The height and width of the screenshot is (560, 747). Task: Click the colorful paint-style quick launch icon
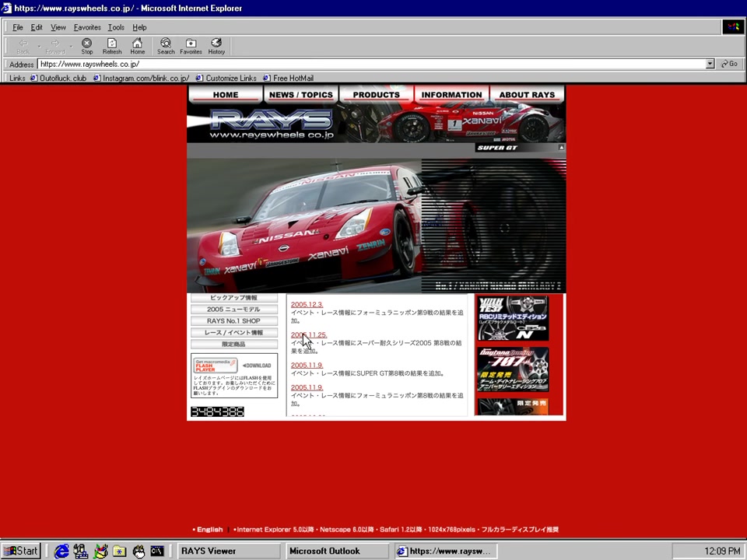click(x=100, y=551)
